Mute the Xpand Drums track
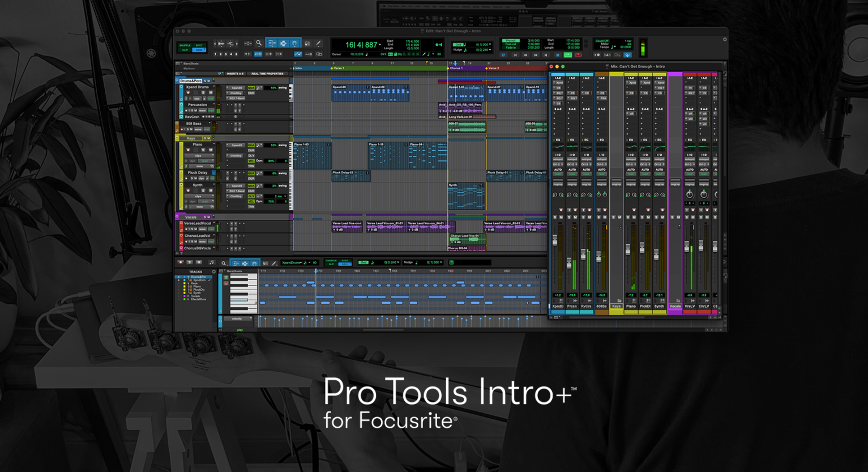868x472 pixels. pyautogui.click(x=211, y=93)
